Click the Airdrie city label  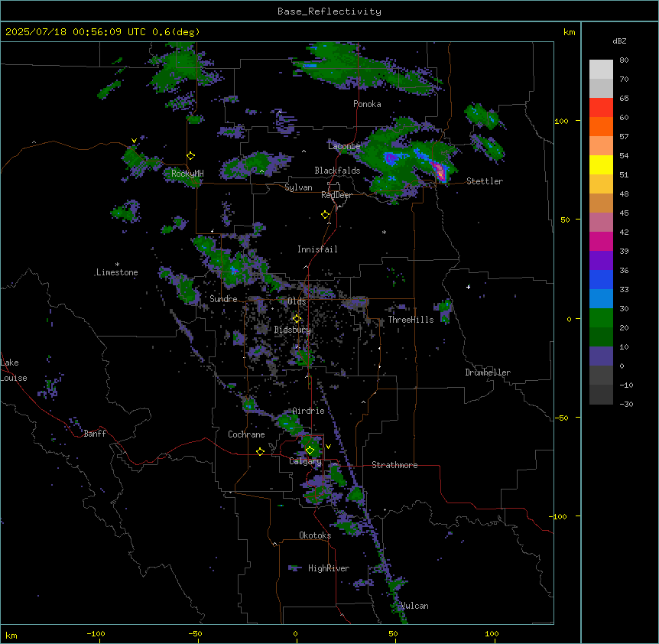(x=308, y=411)
